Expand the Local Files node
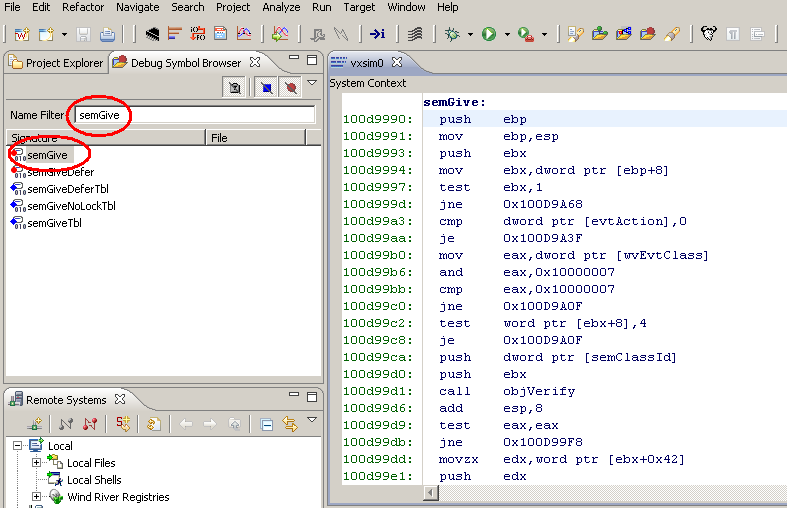This screenshot has height=508, width=787. 36,463
